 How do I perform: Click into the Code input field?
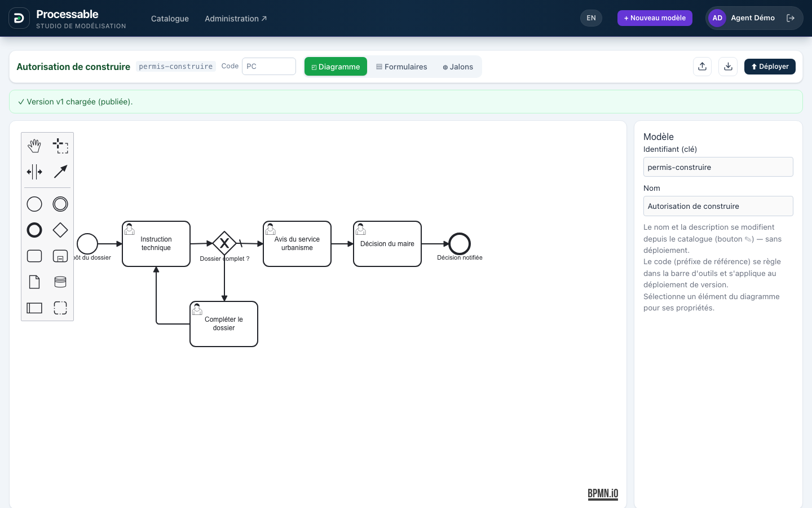[x=269, y=66]
